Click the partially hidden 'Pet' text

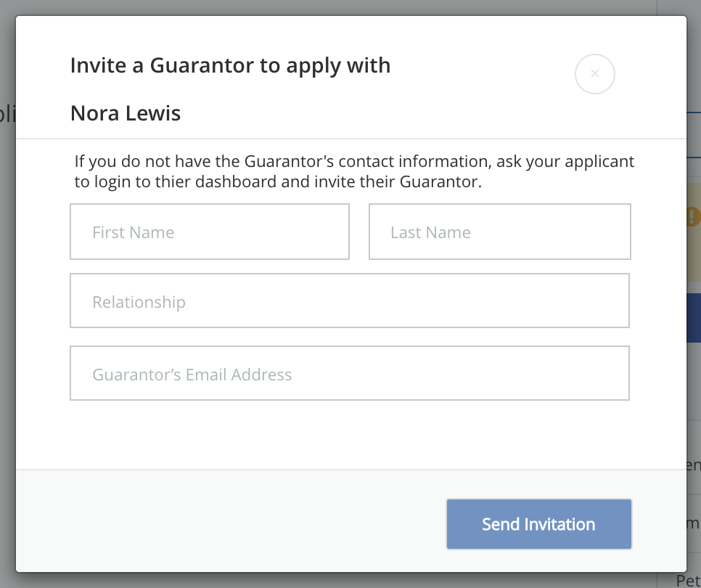click(688, 580)
